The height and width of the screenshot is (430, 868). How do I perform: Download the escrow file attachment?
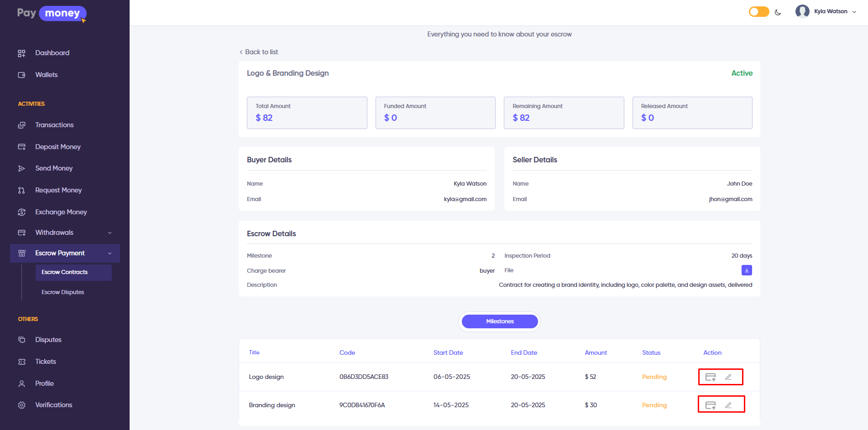coord(747,270)
